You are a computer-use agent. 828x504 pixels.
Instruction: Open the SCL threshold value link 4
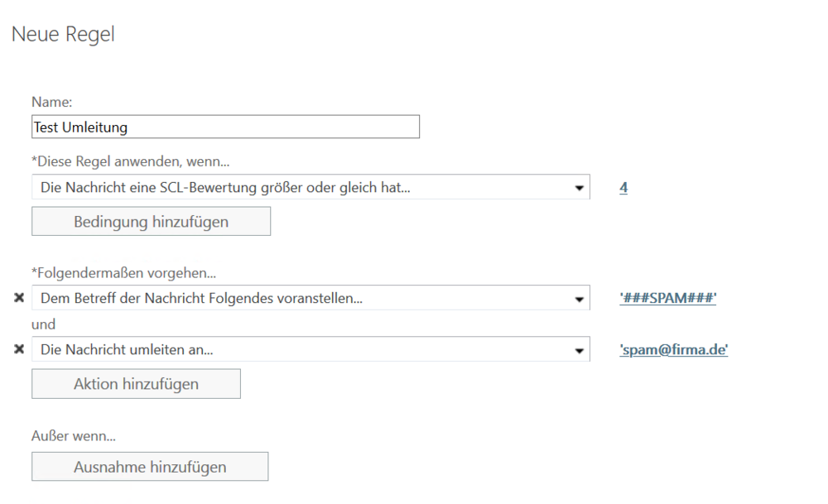click(x=623, y=188)
